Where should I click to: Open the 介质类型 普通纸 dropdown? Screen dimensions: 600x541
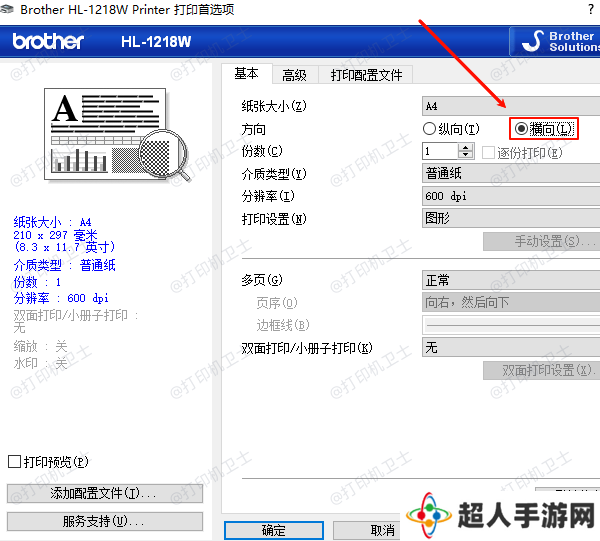pos(511,173)
